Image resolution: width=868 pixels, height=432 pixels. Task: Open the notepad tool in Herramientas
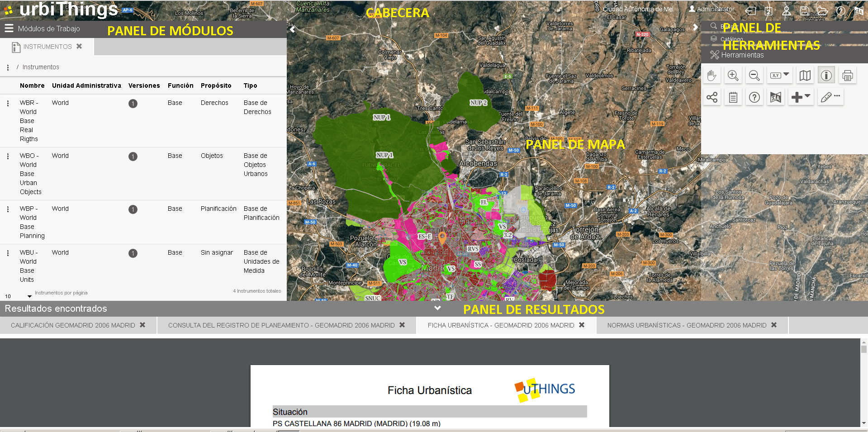(x=733, y=97)
